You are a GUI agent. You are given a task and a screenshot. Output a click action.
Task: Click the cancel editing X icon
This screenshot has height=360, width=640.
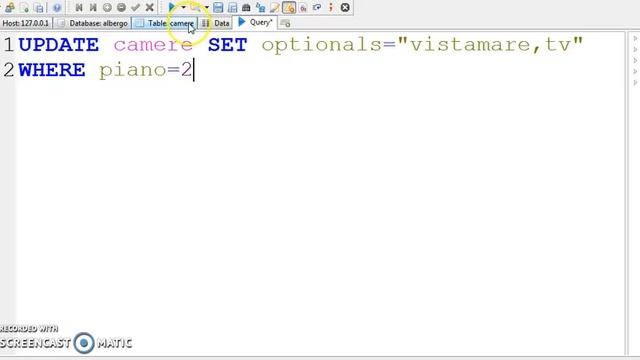coord(150,7)
